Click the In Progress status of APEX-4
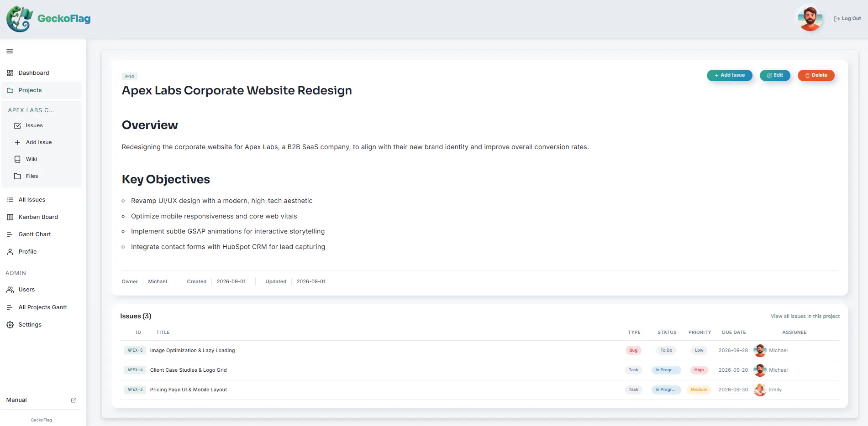 click(x=666, y=370)
